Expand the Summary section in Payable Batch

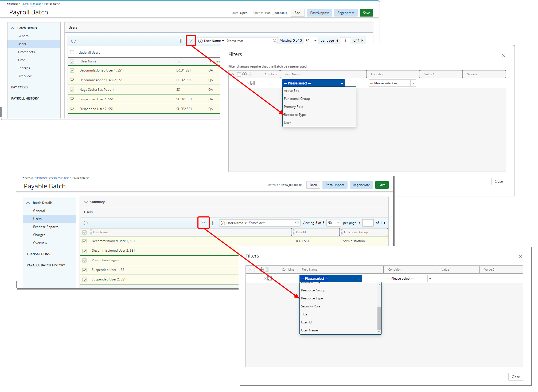[x=86, y=202]
